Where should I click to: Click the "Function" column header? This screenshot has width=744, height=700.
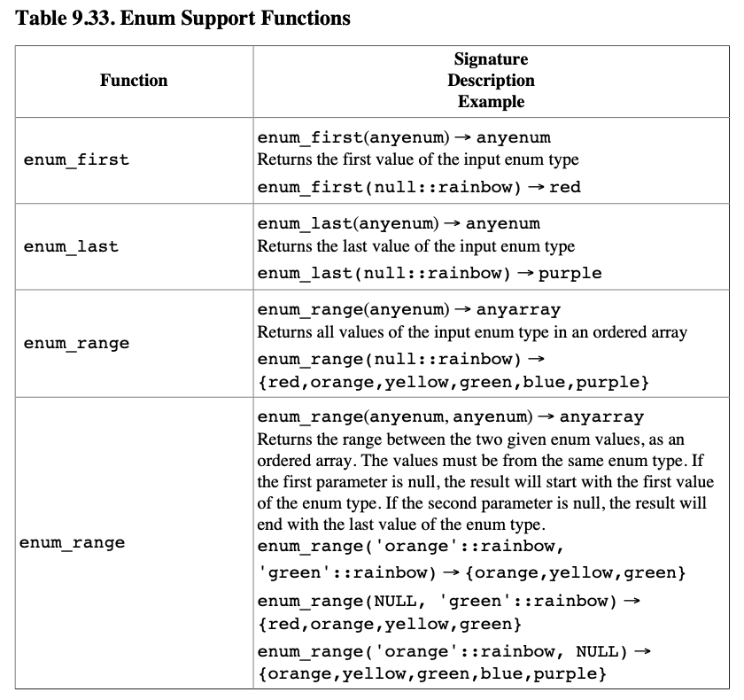[134, 81]
